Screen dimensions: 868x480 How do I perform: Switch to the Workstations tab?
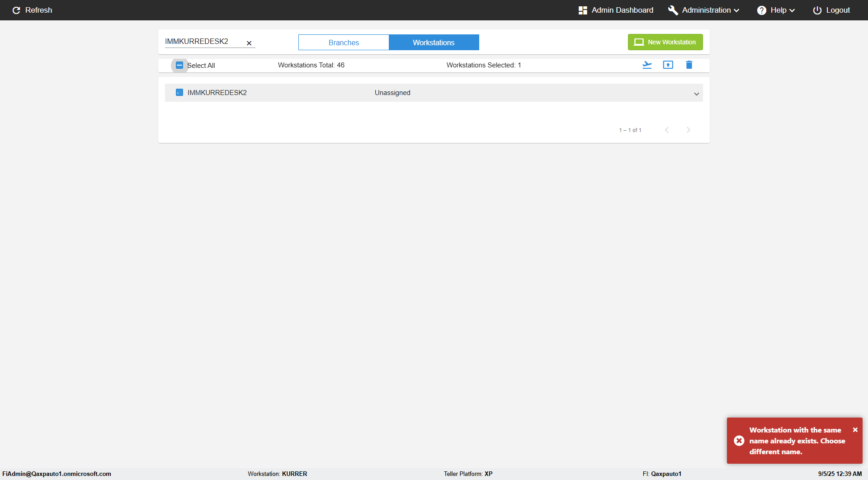[x=434, y=43]
